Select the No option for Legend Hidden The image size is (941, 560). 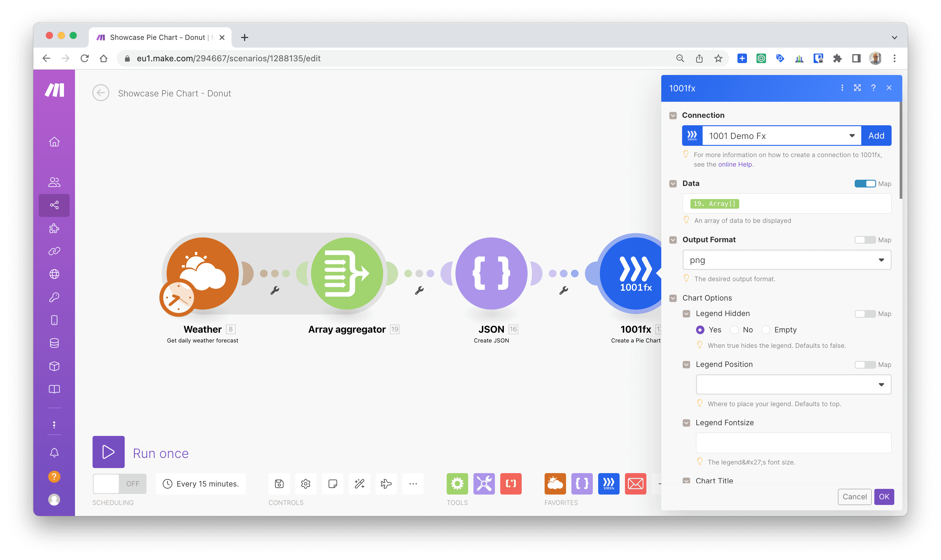click(x=734, y=330)
